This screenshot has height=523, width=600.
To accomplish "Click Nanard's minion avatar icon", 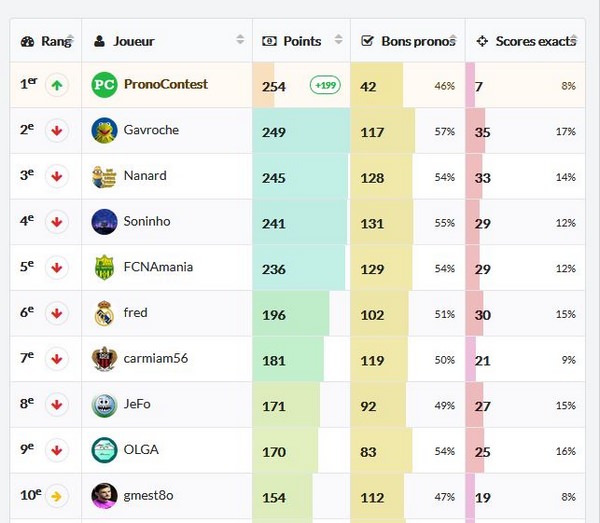I will (x=105, y=176).
